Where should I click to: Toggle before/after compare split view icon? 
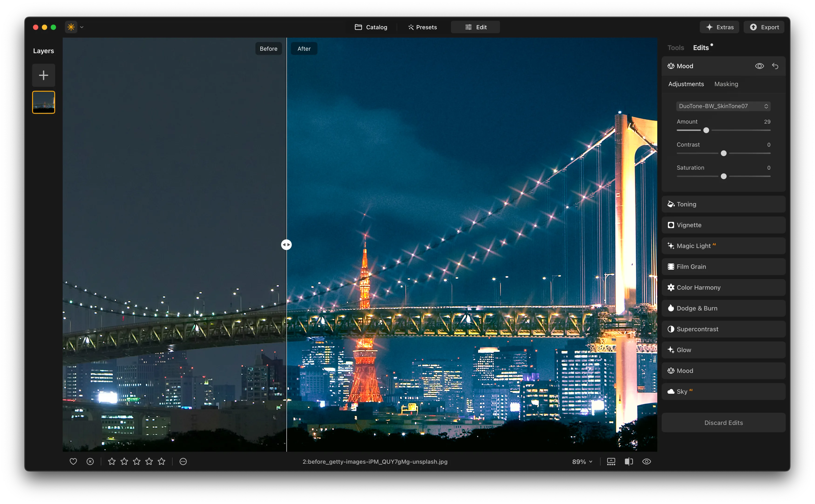(x=629, y=461)
